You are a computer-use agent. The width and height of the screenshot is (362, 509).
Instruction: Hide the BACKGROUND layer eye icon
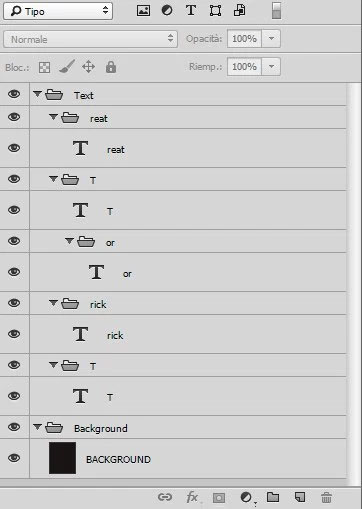pyautogui.click(x=14, y=458)
